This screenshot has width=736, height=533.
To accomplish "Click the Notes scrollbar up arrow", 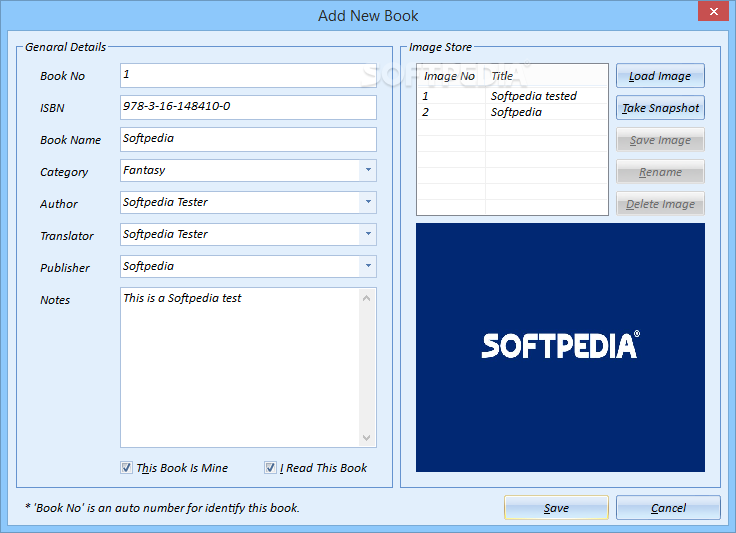I will coord(367,298).
